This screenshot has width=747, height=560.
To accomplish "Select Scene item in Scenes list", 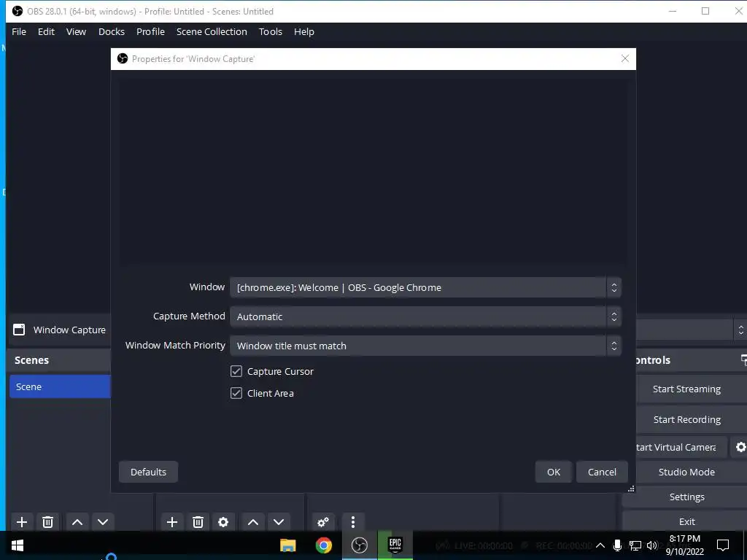I will [60, 386].
